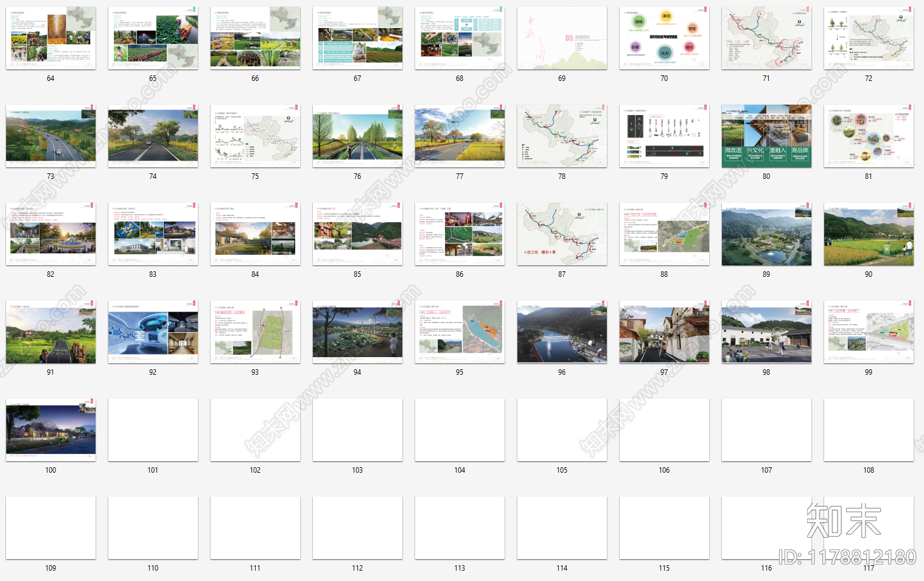This screenshot has width=924, height=581.
Task: Select blank slide 109
Action: [x=51, y=527]
